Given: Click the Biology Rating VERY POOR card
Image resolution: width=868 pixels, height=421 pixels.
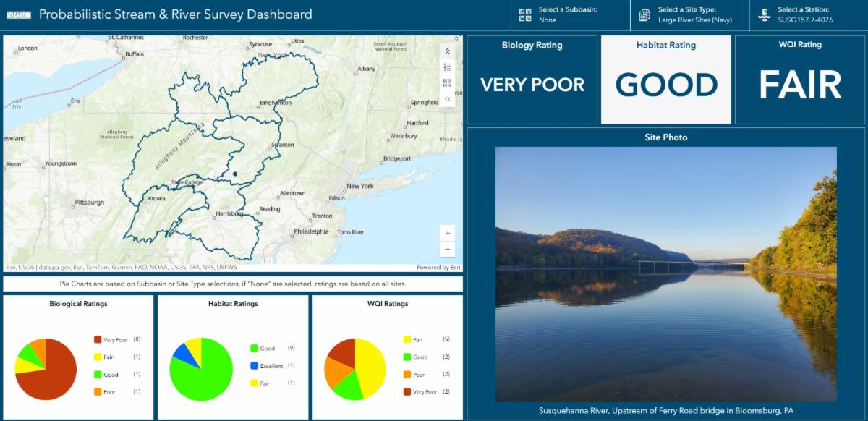Looking at the screenshot, I should click(532, 80).
